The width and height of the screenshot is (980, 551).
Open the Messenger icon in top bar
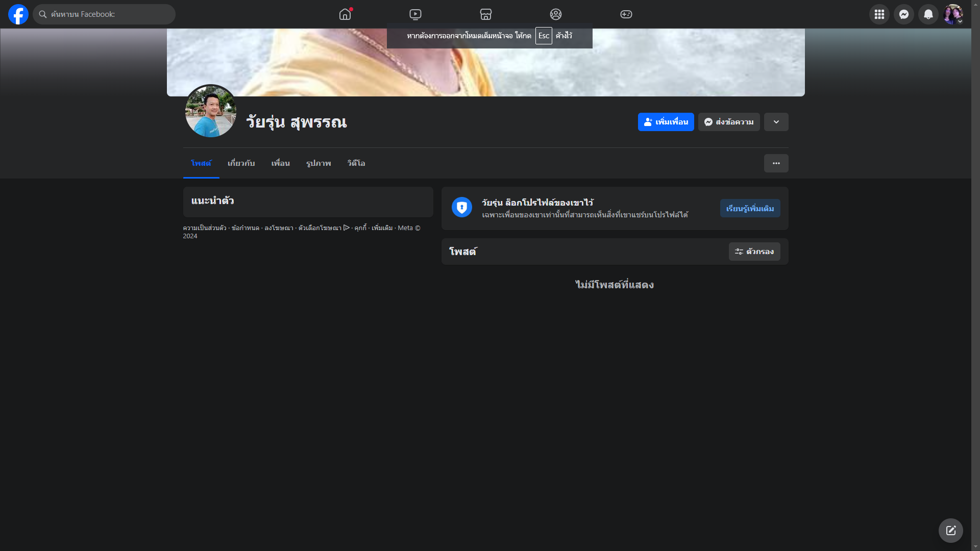[904, 14]
